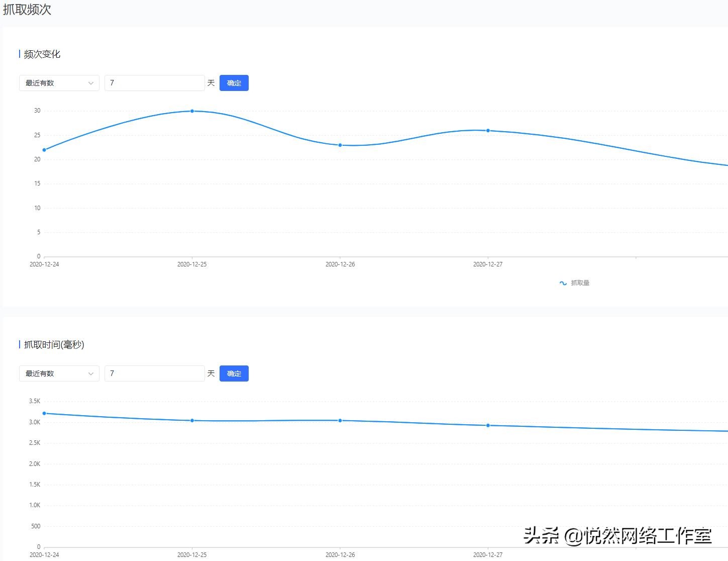The width and height of the screenshot is (728, 561).
Task: Click the 30 gridline label on the y-axis
Action: 37,111
